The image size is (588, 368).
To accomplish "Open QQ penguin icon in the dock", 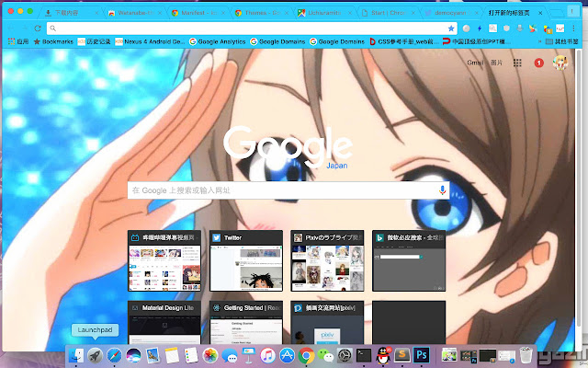I will pyautogui.click(x=383, y=355).
